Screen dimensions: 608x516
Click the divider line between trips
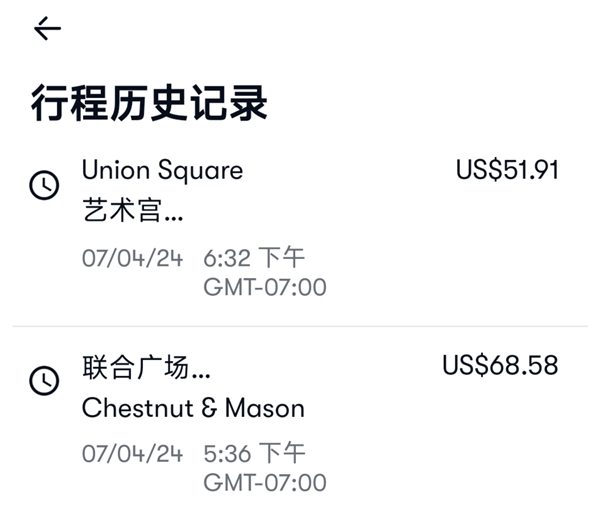point(300,326)
